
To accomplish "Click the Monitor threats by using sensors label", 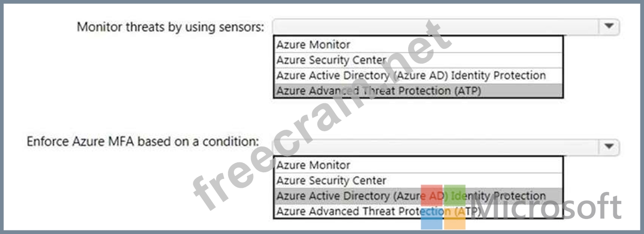I will (x=171, y=27).
